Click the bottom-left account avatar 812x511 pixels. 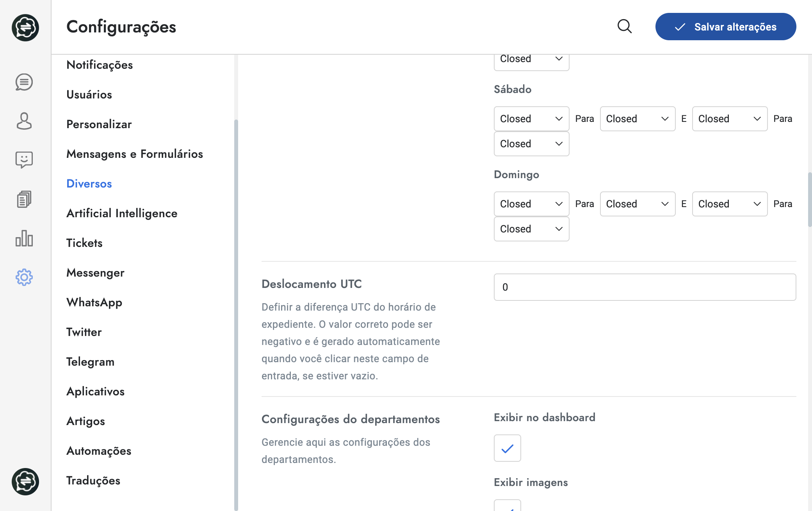point(25,482)
